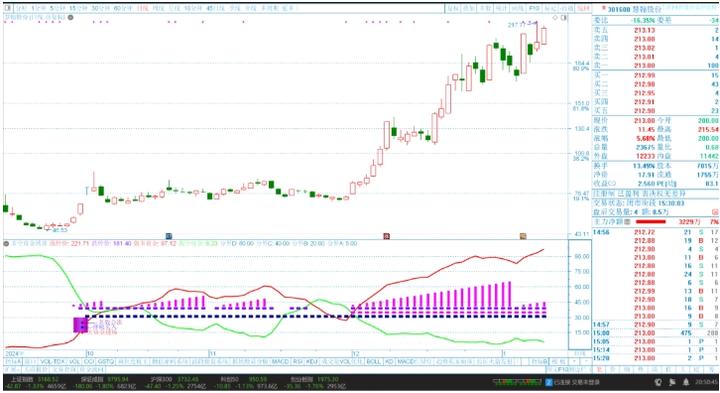Open the flag icon in the system tray
Image resolution: width=720 pixels, height=393 pixels.
(672, 382)
